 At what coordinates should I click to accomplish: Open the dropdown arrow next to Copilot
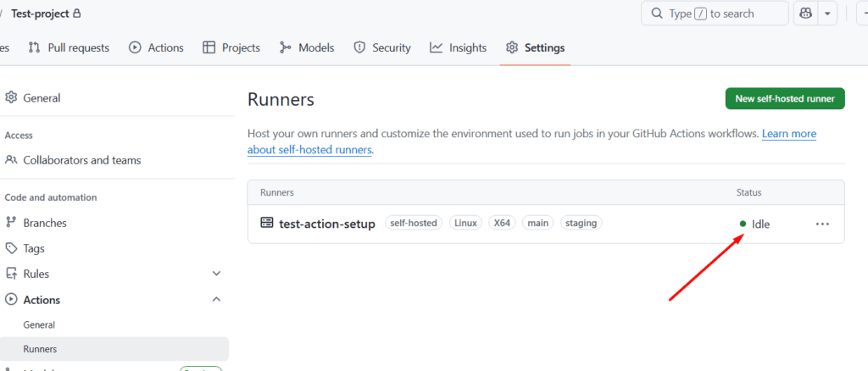(827, 14)
